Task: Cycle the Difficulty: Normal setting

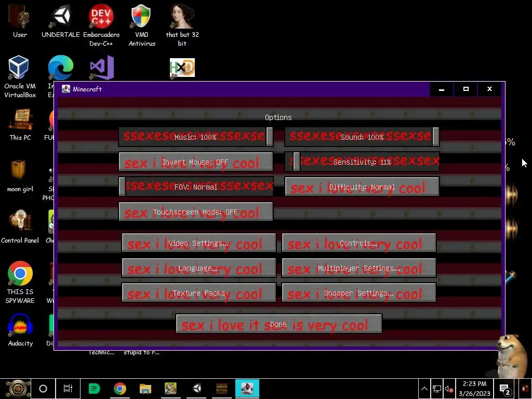Action: pyautogui.click(x=362, y=187)
